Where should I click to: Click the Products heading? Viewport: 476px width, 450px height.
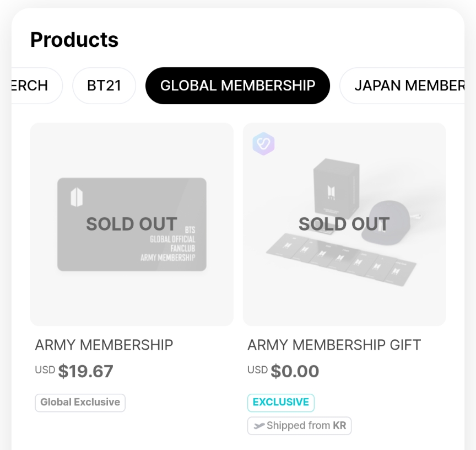(x=74, y=40)
